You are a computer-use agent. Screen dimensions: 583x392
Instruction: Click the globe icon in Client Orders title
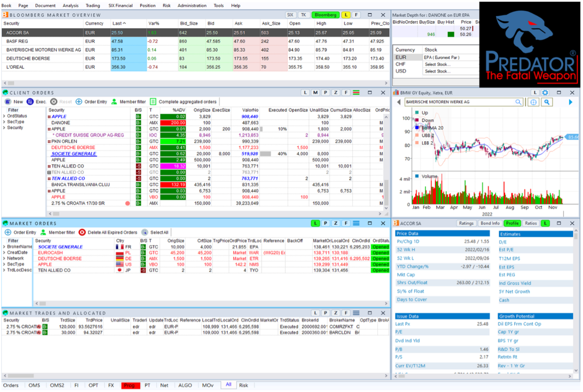click(x=6, y=93)
